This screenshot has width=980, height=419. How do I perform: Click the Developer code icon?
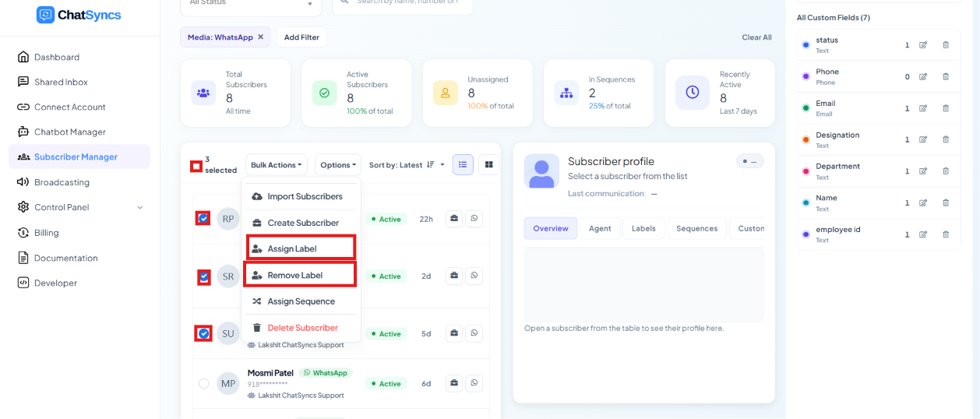coord(23,283)
